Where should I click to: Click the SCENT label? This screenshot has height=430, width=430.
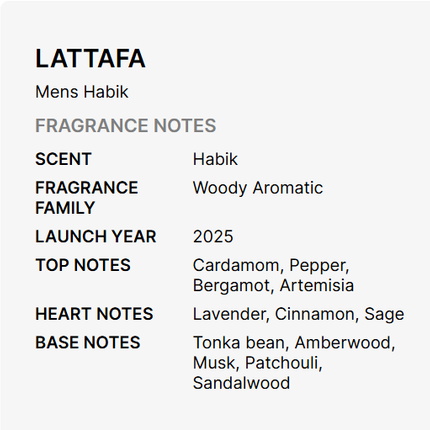pyautogui.click(x=63, y=159)
